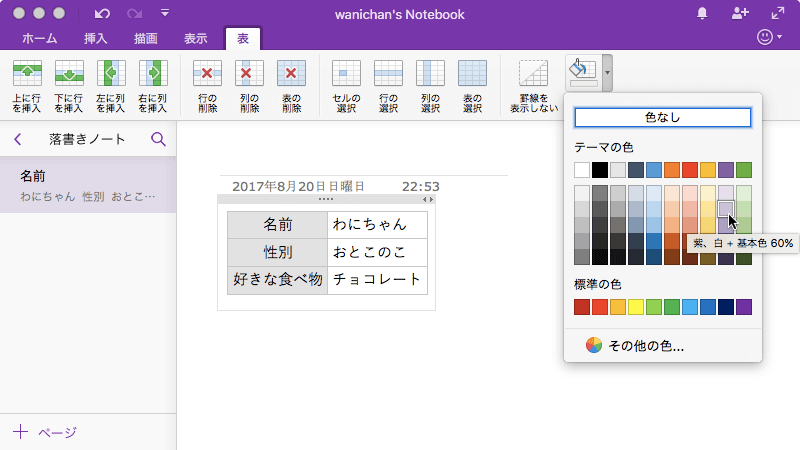Switch to the 挿入 tab
Viewport: 800px width, 450px height.
tap(95, 39)
